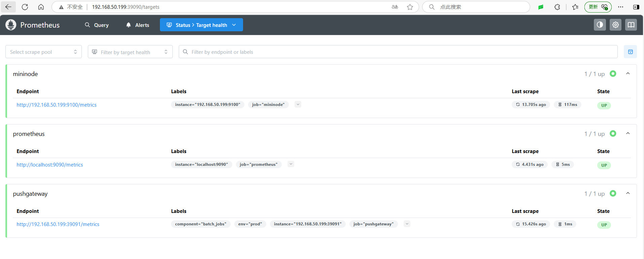Viewport: 644px width, 259px height.
Task: Expand discovered labels for mininode target
Action: [298, 105]
